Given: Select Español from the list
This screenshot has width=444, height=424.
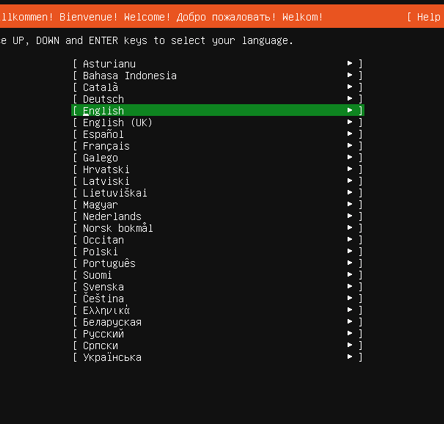Looking at the screenshot, I should (x=218, y=134).
